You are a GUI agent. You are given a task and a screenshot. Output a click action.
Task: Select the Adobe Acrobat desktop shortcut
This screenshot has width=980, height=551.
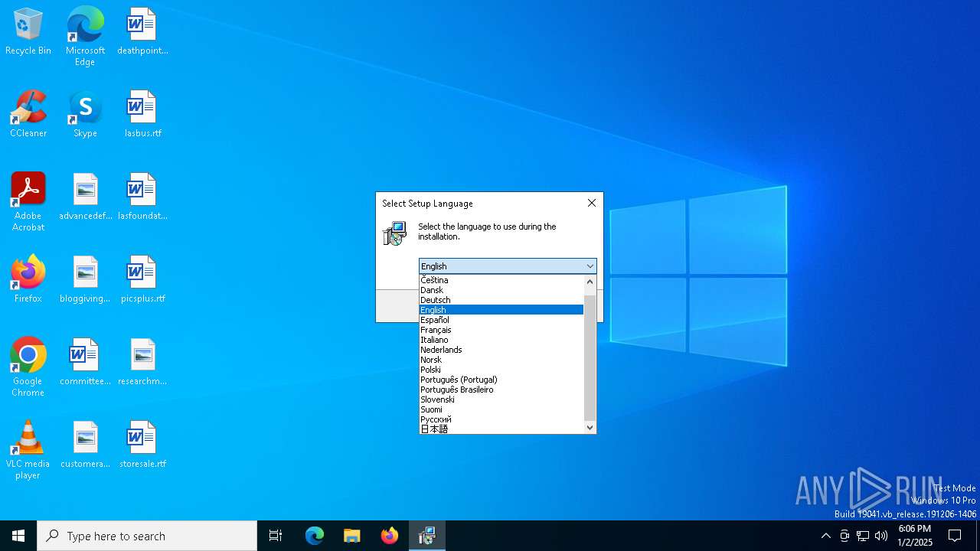pyautogui.click(x=28, y=202)
